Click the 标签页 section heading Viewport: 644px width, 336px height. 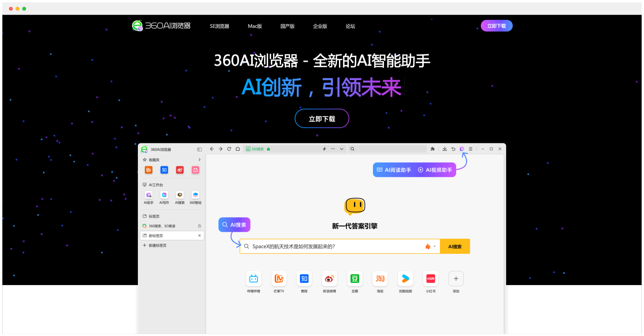[151, 216]
